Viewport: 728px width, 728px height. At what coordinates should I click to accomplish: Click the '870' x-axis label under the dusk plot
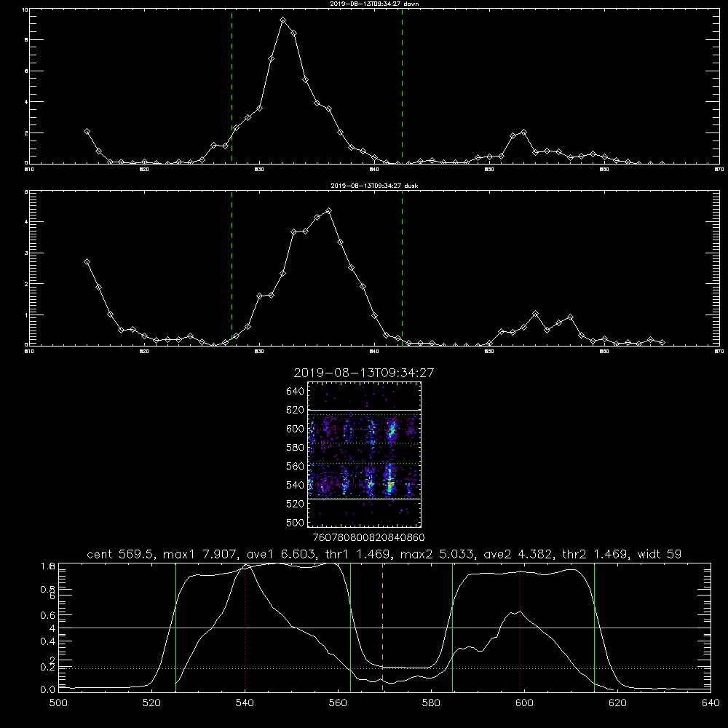pyautogui.click(x=719, y=352)
